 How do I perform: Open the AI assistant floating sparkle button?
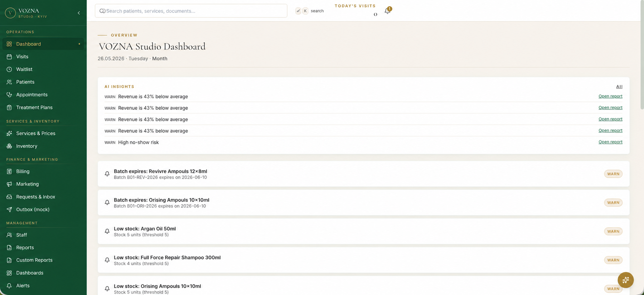[626, 280]
